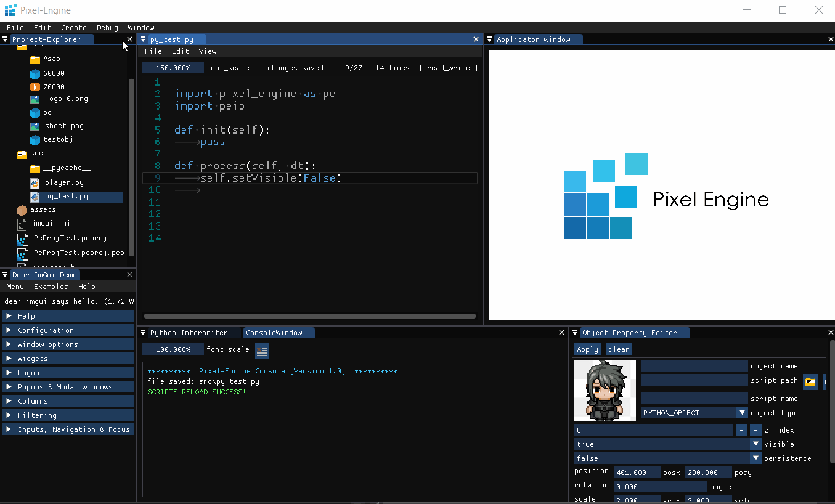Screen dimensions: 835x504
Task: Select the testobj object item
Action: coord(51,140)
